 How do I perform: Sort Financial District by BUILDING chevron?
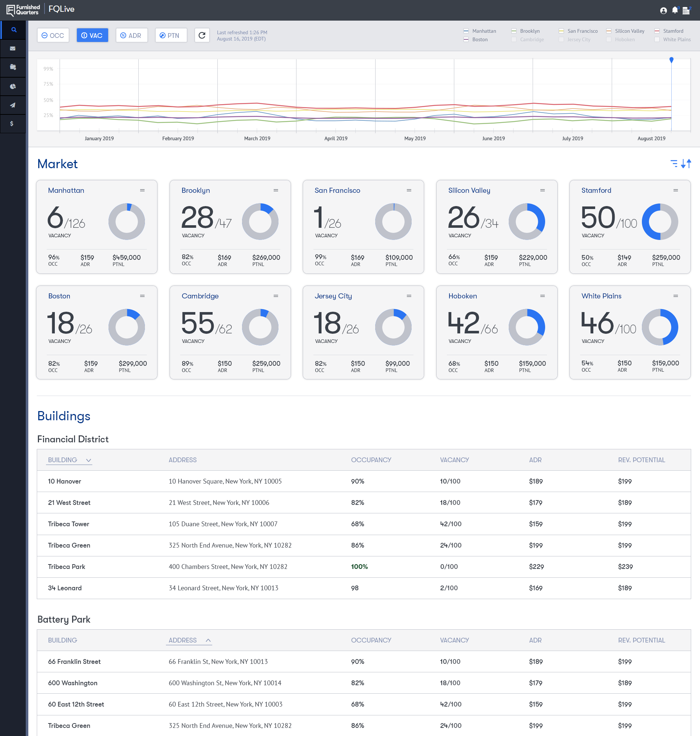coord(88,460)
